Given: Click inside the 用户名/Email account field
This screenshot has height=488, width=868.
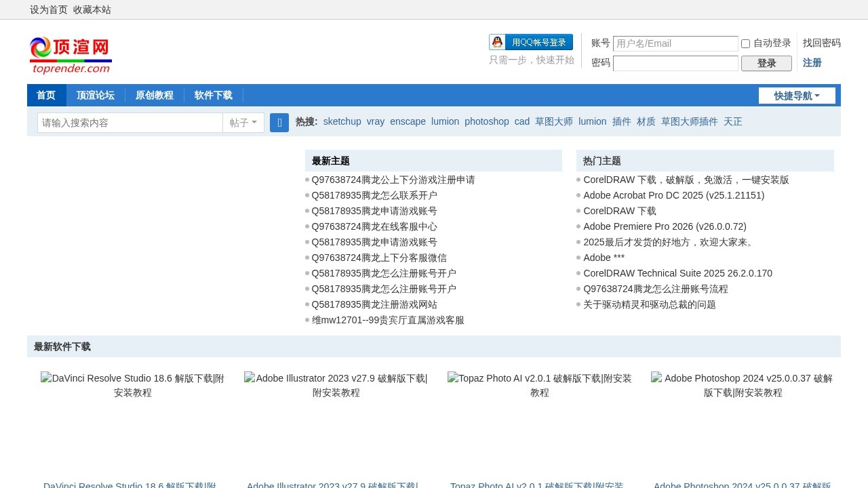Looking at the screenshot, I should (675, 43).
